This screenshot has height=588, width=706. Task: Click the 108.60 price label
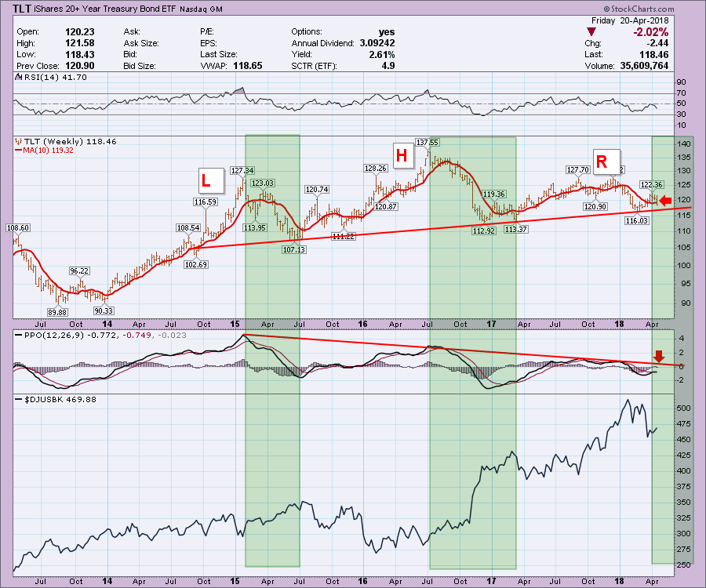(x=18, y=227)
